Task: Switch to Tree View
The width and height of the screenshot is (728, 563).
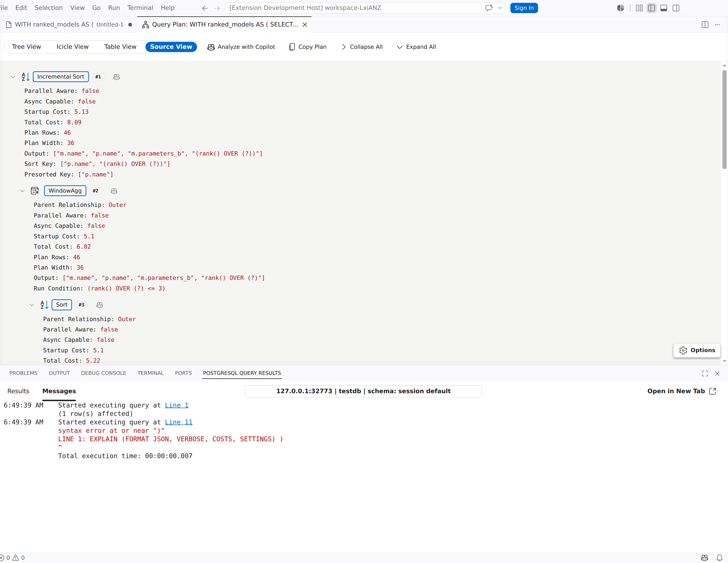Action: 26,47
